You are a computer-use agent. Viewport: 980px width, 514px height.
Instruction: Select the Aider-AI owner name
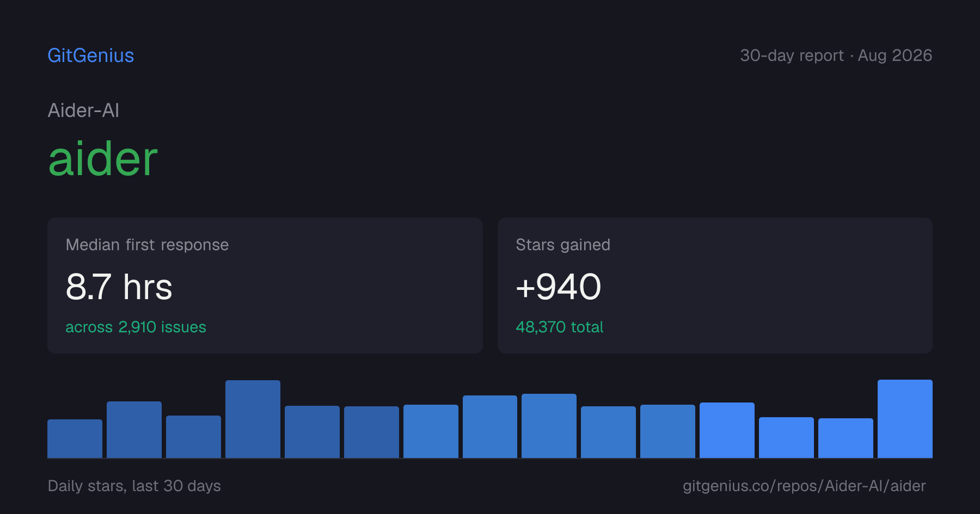[83, 110]
